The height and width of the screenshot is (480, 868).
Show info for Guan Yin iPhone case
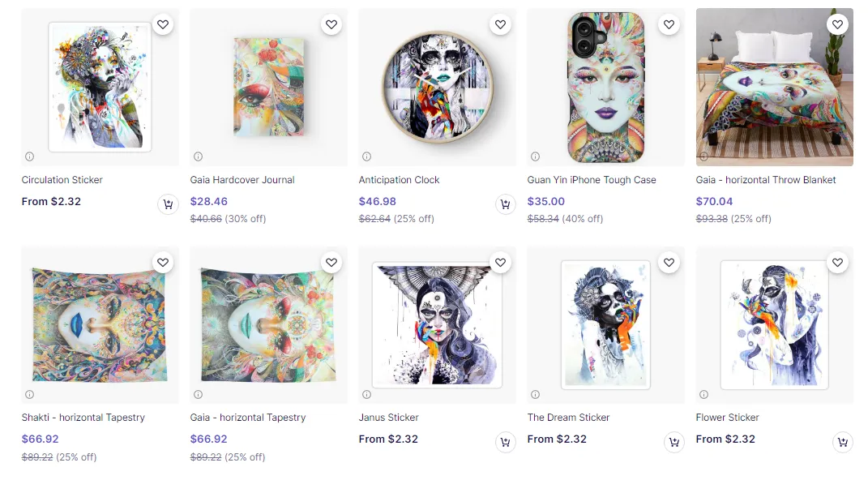535,156
